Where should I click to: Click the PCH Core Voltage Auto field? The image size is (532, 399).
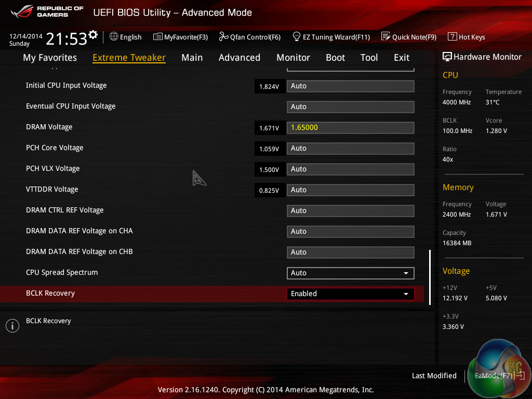[x=351, y=149]
